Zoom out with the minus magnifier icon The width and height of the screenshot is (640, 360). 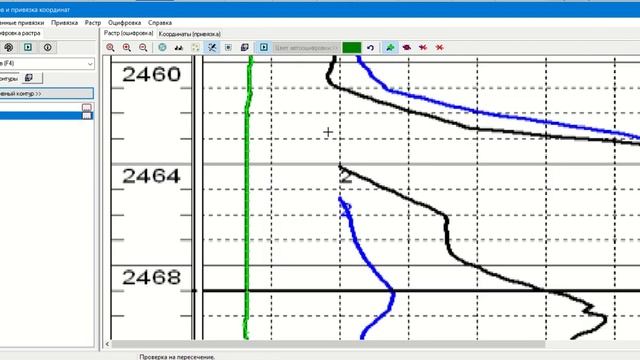tap(143, 47)
